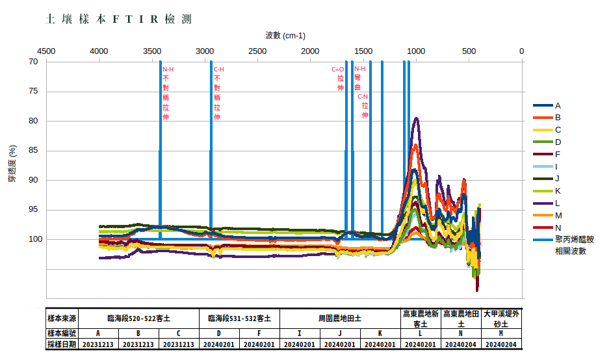Select the C=O 拉伸 annotation

click(338, 79)
